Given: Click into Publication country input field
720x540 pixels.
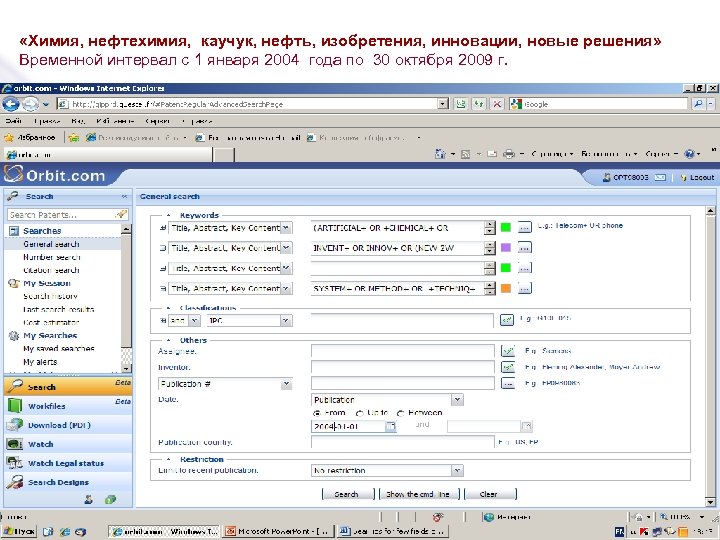Looking at the screenshot, I should 403,442.
